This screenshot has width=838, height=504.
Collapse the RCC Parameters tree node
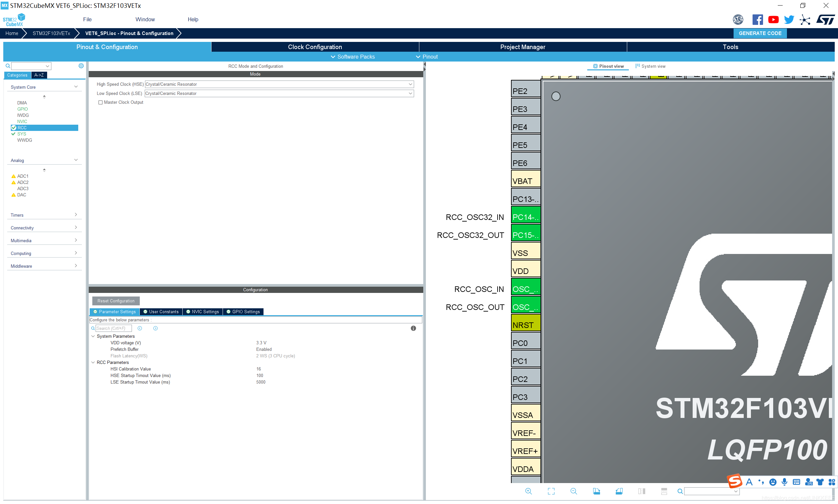point(93,362)
